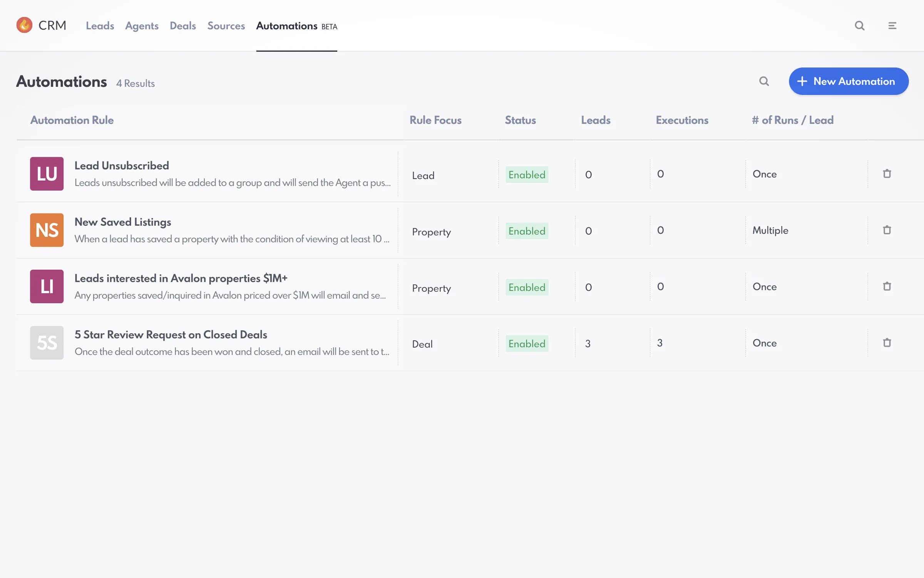Screen dimensions: 924x578
Task: Select the Automations BETA tab
Action: coord(297,26)
